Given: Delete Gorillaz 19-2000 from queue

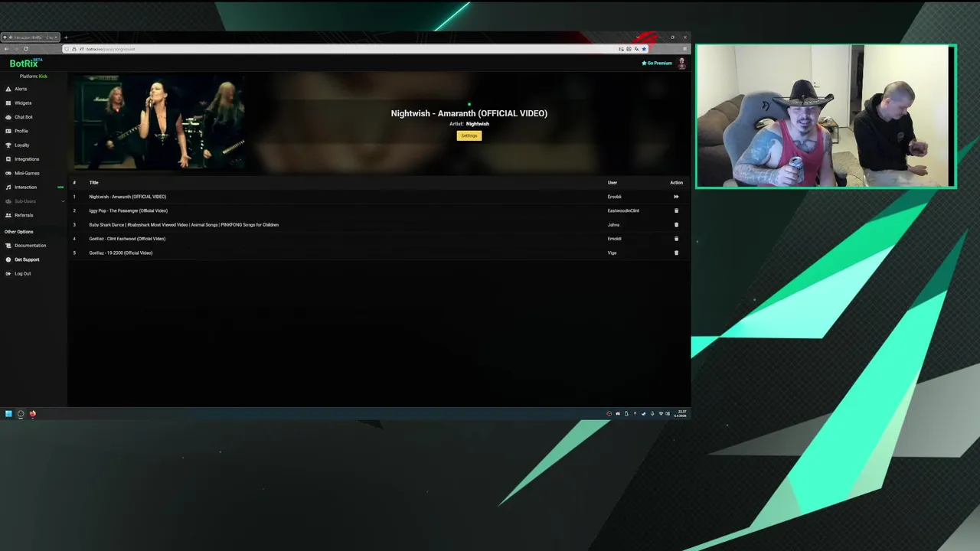Looking at the screenshot, I should click(676, 253).
